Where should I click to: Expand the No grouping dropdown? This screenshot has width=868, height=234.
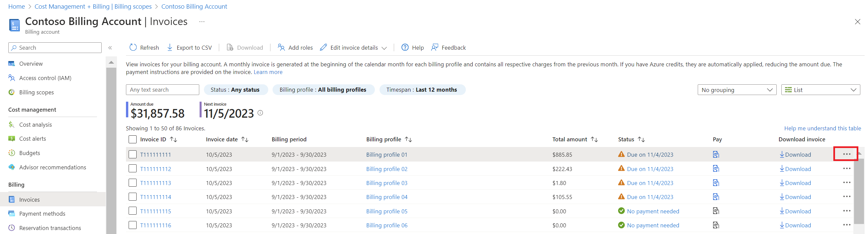coord(737,90)
